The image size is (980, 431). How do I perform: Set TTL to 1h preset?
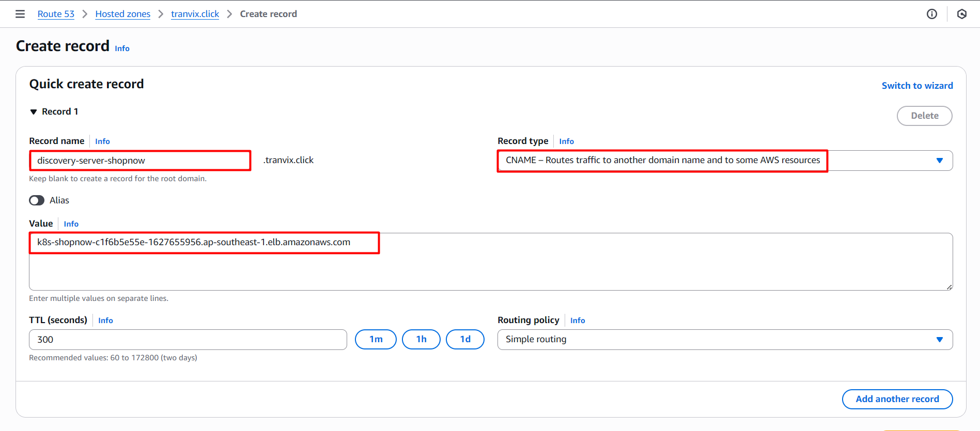click(421, 339)
